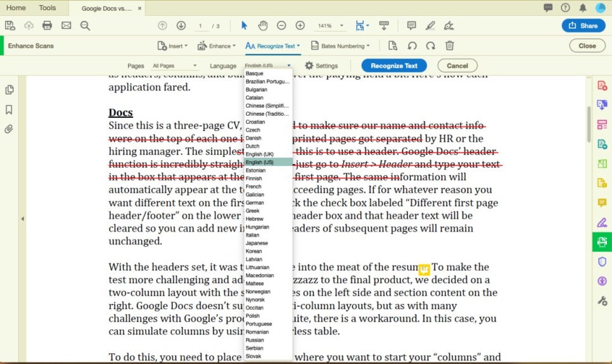Open the fit page options icon

point(362,26)
